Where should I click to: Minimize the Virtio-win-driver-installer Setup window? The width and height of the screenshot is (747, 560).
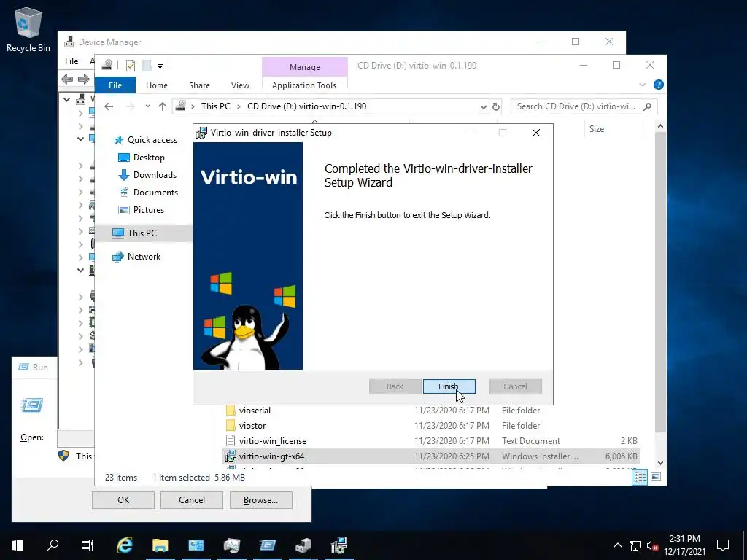[x=470, y=133]
